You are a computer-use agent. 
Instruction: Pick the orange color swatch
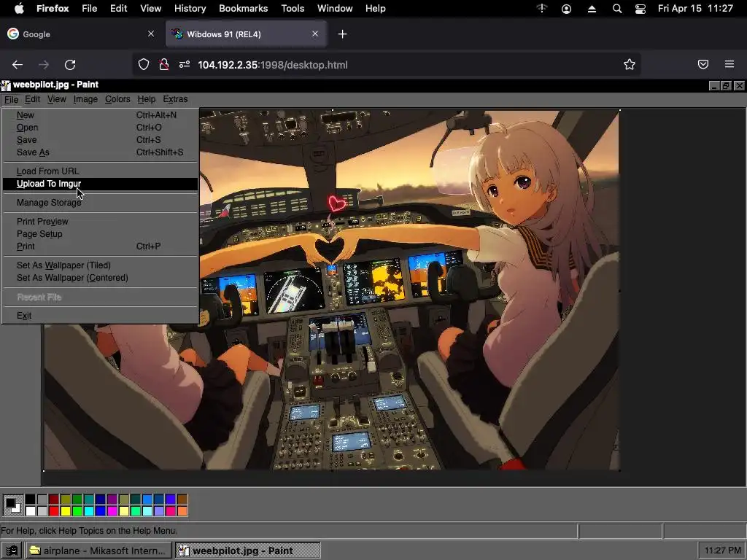(x=182, y=511)
